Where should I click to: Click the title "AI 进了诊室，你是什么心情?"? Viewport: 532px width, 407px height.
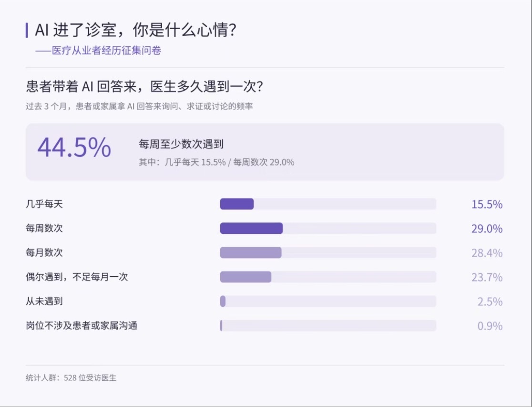(x=136, y=30)
